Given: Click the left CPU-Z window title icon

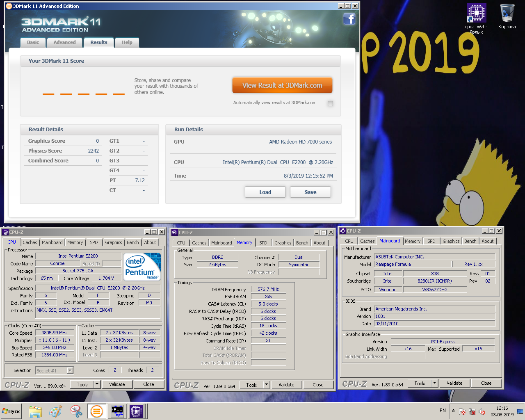Looking at the screenshot, I should (5, 232).
